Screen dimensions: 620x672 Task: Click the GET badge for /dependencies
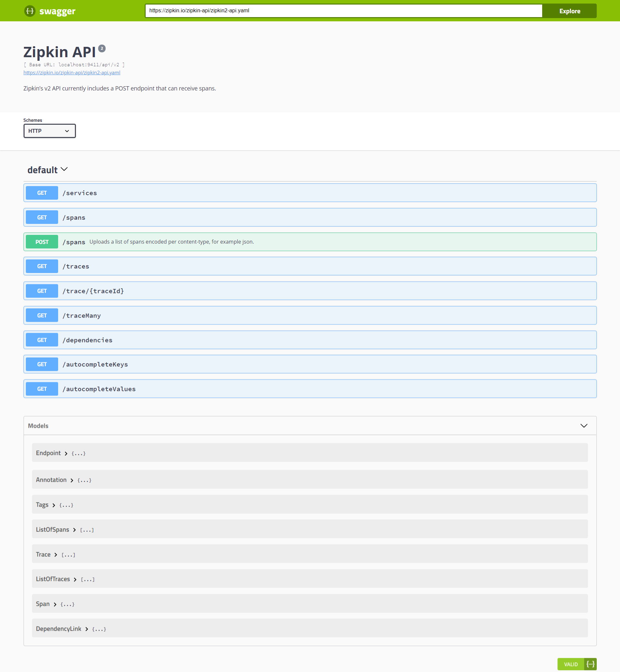[42, 340]
